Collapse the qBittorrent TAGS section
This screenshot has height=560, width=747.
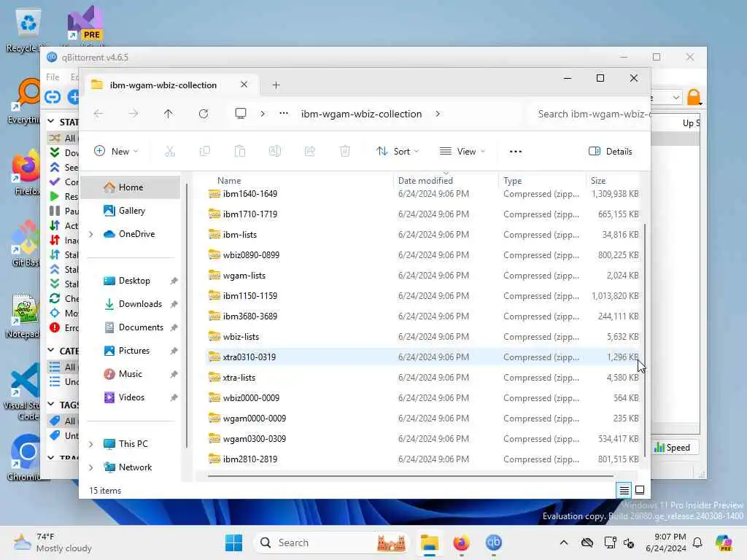tap(52, 405)
